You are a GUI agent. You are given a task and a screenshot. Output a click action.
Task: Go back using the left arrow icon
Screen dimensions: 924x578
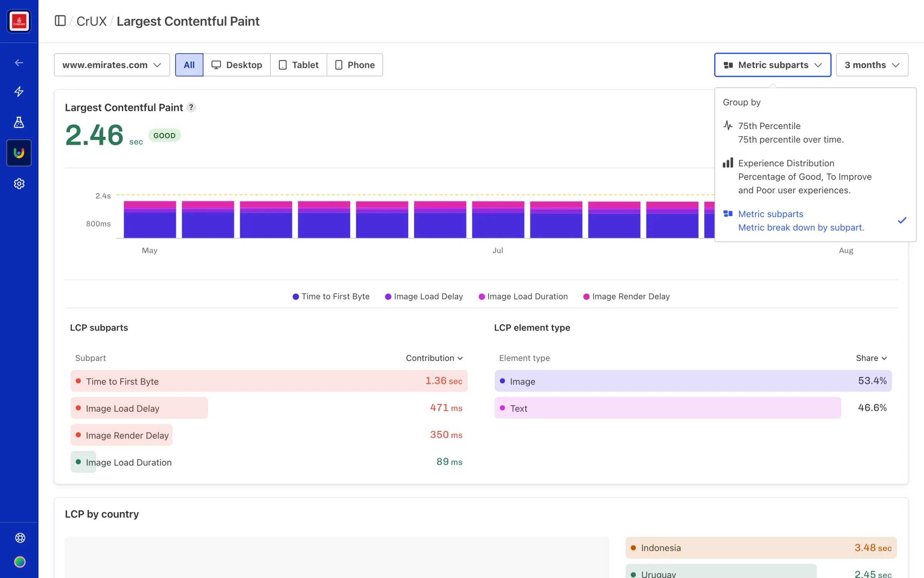[19, 62]
